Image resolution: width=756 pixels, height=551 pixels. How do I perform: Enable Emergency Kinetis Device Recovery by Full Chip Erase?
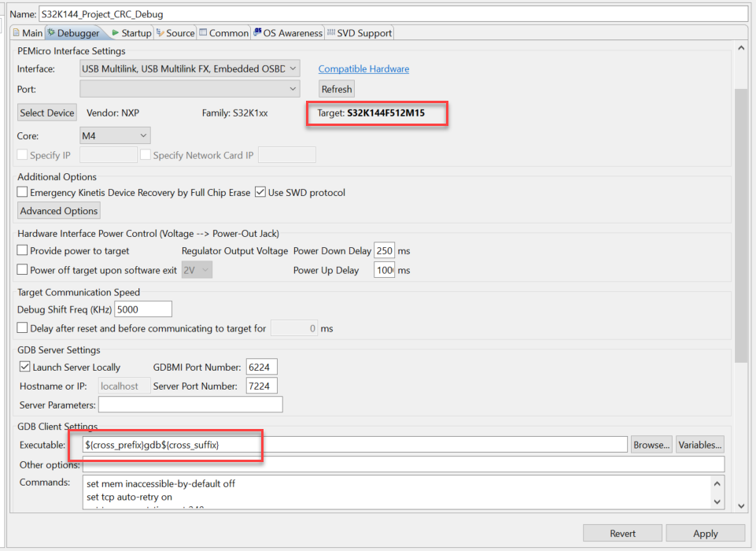[x=22, y=192]
